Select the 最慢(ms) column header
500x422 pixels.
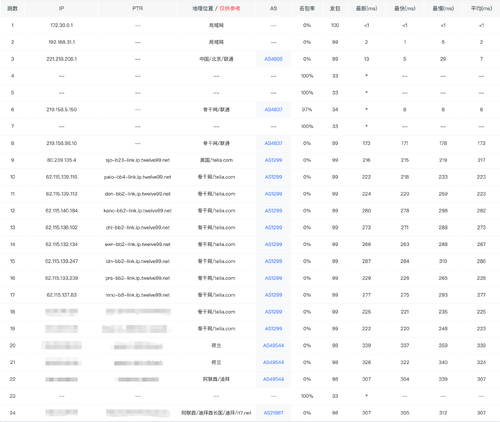pos(443,8)
